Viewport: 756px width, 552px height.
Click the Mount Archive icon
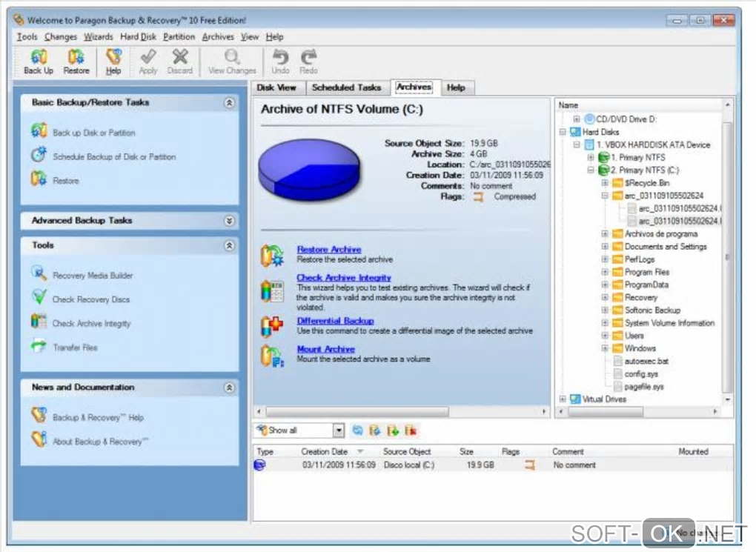coord(273,356)
